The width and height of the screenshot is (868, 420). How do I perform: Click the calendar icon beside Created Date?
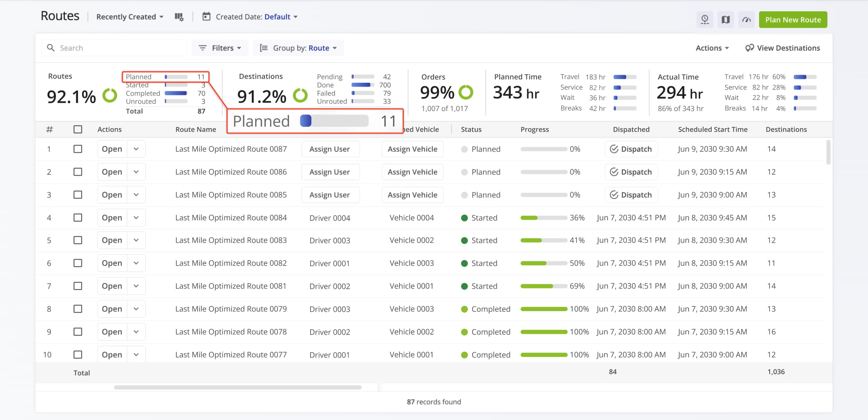(206, 17)
